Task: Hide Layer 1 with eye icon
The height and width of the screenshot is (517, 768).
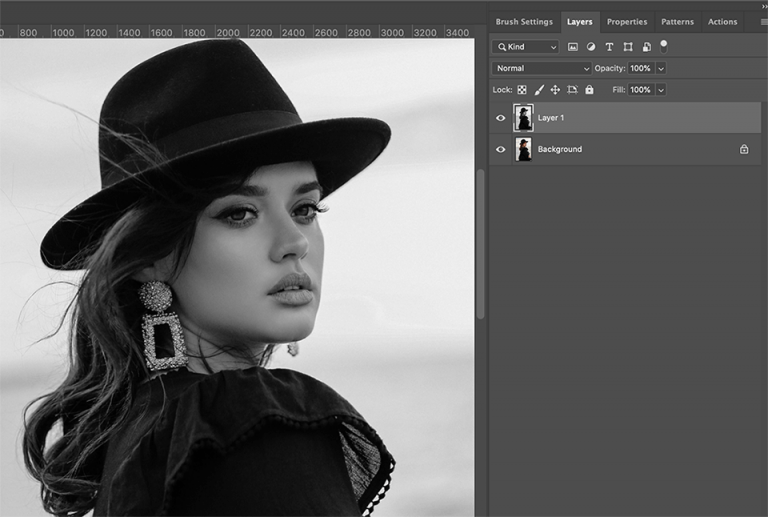Action: (500, 118)
